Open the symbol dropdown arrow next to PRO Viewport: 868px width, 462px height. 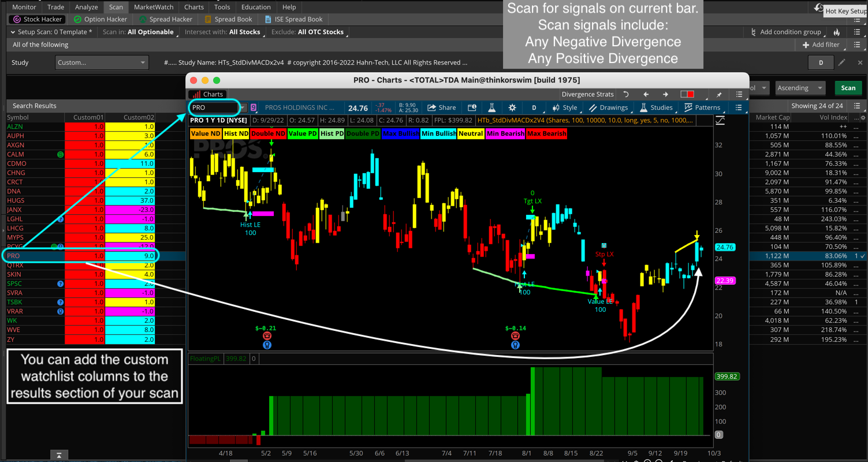[x=243, y=107]
